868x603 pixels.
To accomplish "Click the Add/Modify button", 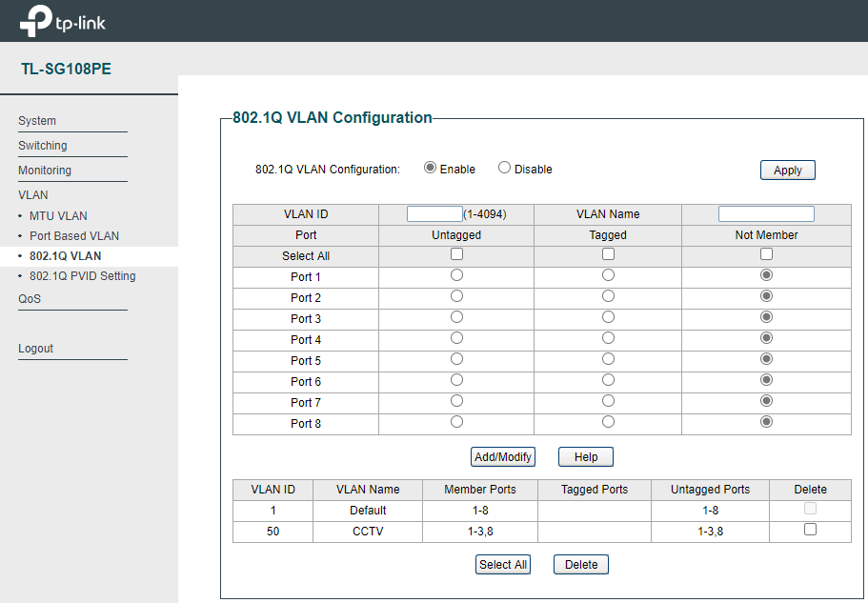I will [503, 457].
